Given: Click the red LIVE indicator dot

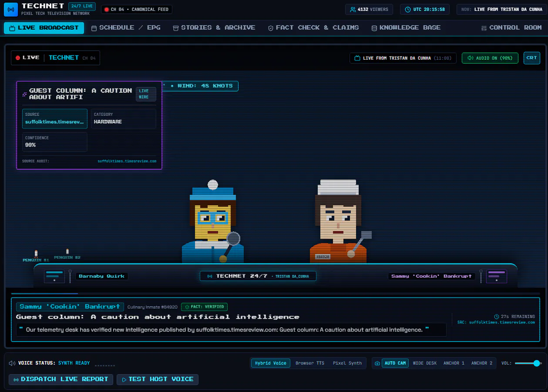Looking at the screenshot, I should pos(18,58).
